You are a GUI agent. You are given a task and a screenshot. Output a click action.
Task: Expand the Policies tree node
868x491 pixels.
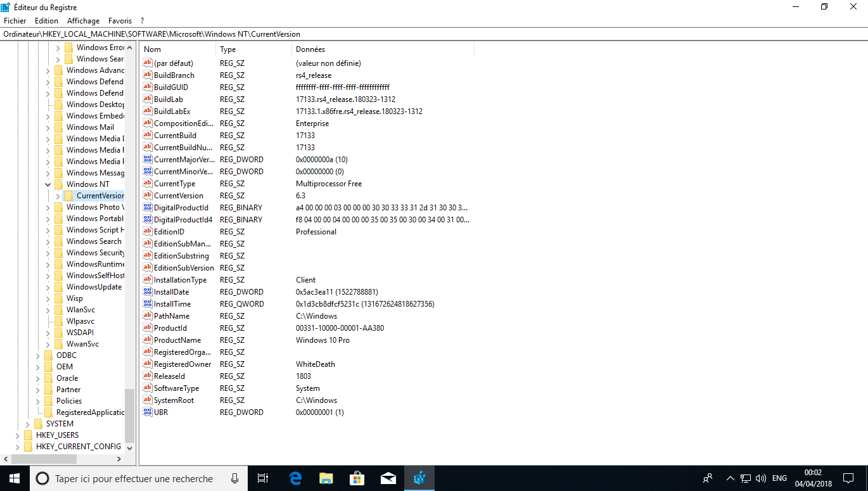tap(37, 401)
